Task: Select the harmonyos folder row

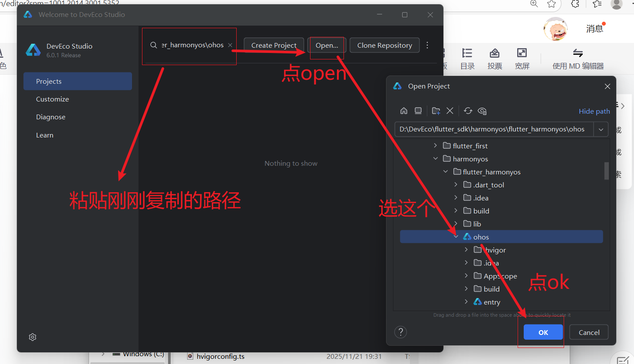Action: (502, 159)
